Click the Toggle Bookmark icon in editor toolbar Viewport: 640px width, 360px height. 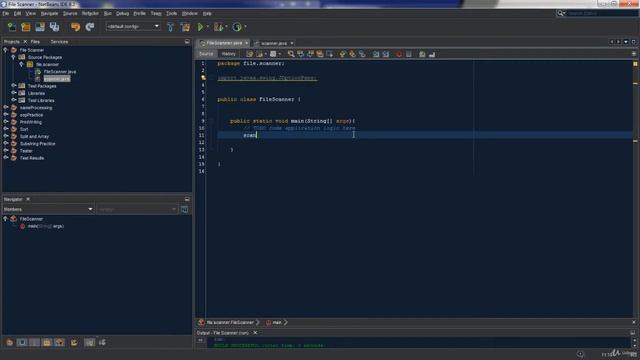[362, 54]
